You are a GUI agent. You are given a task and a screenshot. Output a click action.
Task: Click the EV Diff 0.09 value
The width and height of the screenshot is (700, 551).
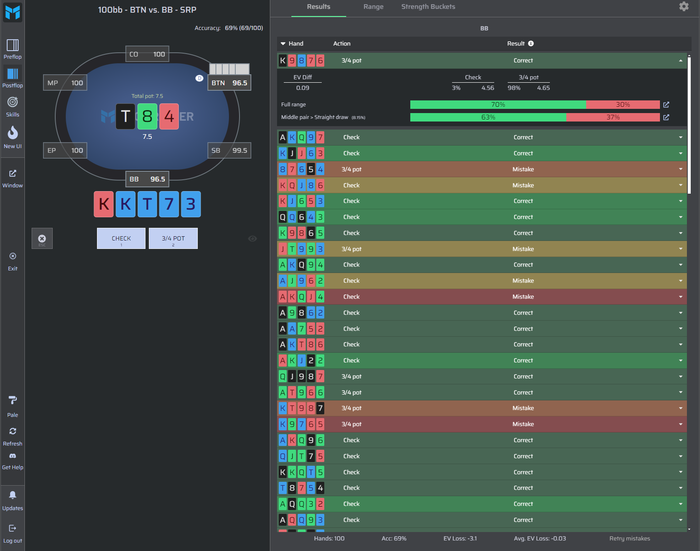[x=302, y=88]
